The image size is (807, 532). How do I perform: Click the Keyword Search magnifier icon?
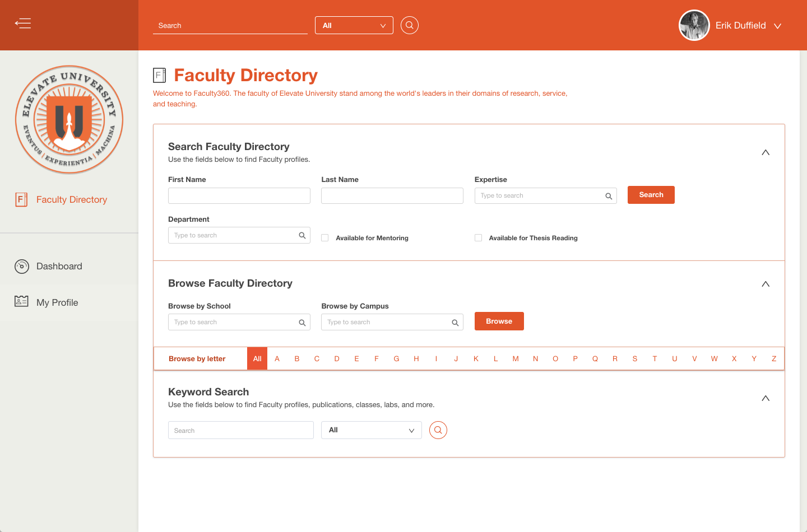(x=438, y=430)
